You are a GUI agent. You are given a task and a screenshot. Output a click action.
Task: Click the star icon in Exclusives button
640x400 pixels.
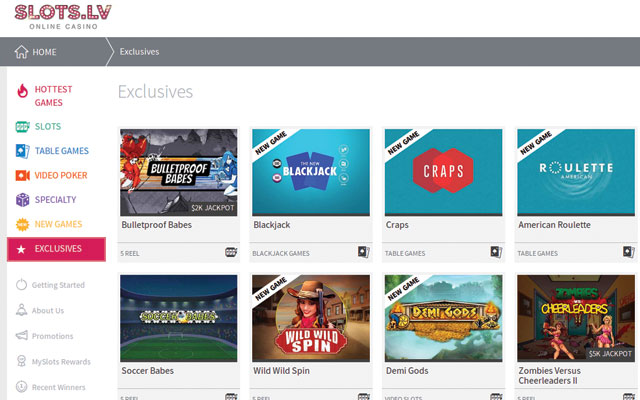(21, 249)
